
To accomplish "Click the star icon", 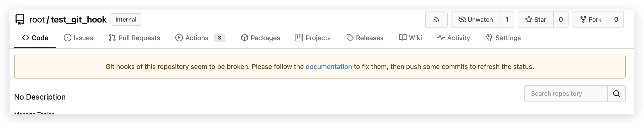I will [528, 20].
